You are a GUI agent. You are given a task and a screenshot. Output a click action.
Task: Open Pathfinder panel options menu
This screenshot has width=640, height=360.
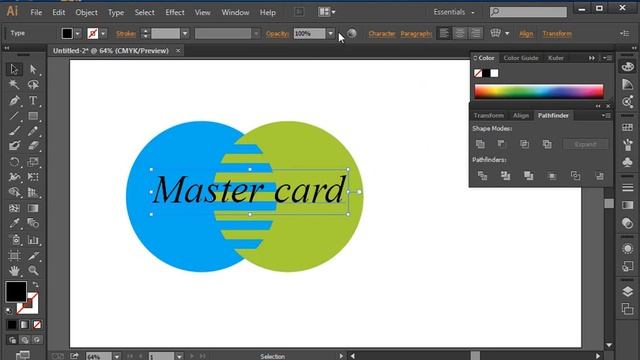coord(606,116)
